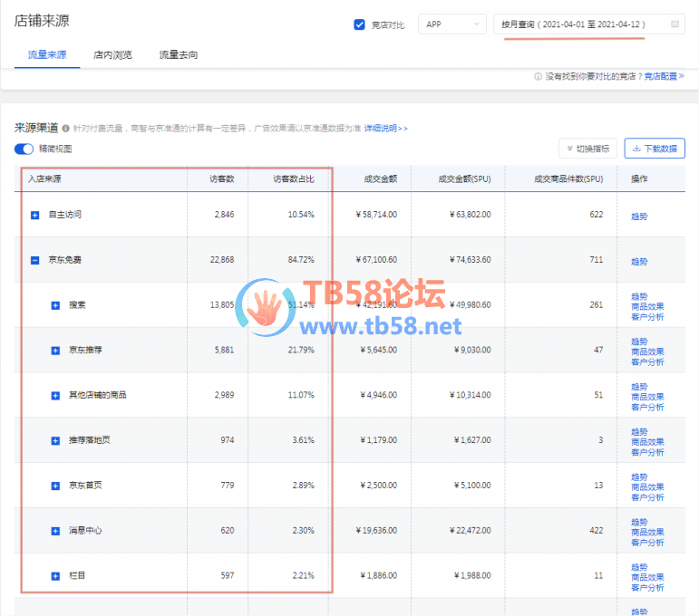The width and height of the screenshot is (699, 616).
Task: Select the ¥19,636.00 amount cell
Action: 376,531
